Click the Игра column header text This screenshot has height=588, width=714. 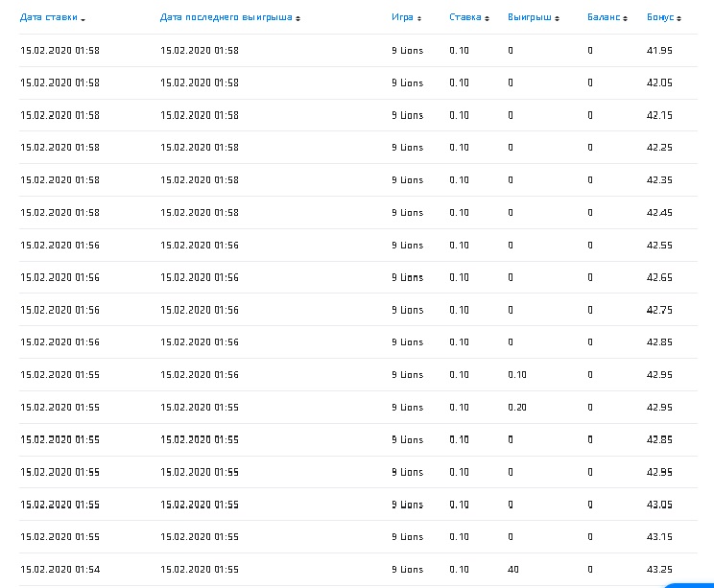pyautogui.click(x=402, y=17)
